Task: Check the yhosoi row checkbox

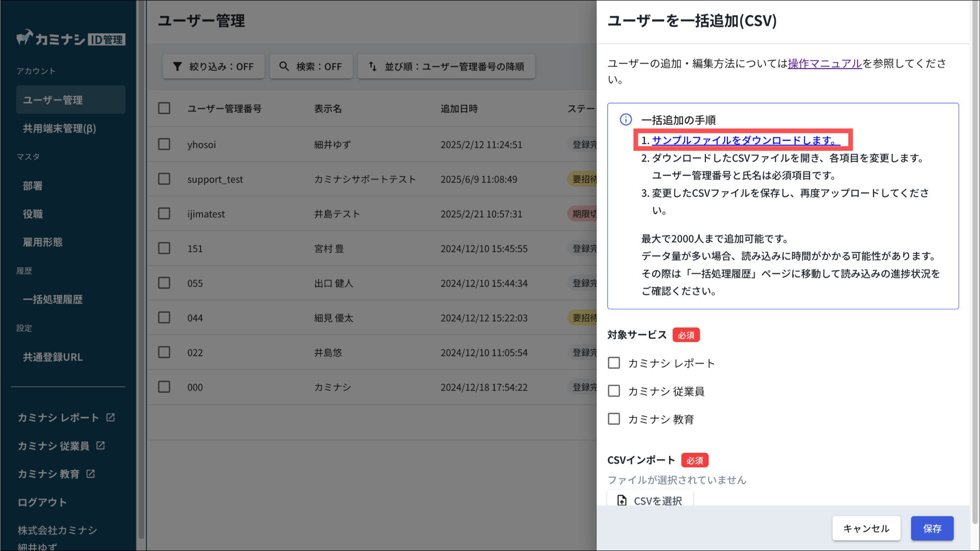Action: (x=164, y=144)
